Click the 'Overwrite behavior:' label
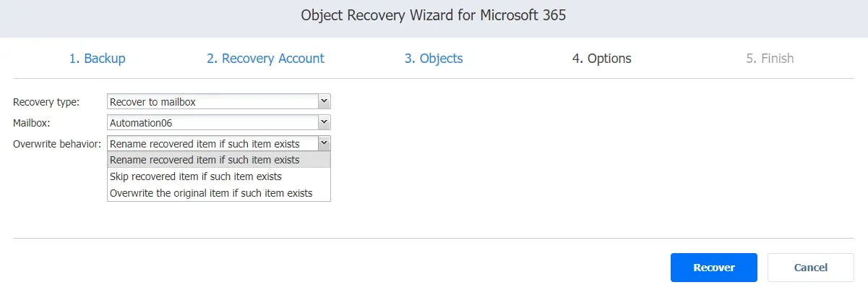The height and width of the screenshot is (290, 868). click(57, 144)
